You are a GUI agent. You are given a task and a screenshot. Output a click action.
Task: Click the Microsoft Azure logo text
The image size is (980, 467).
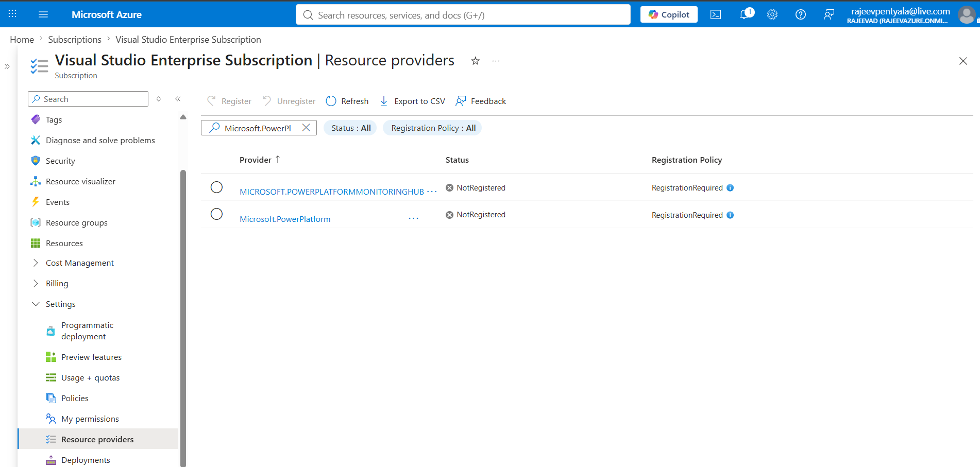[x=107, y=14]
